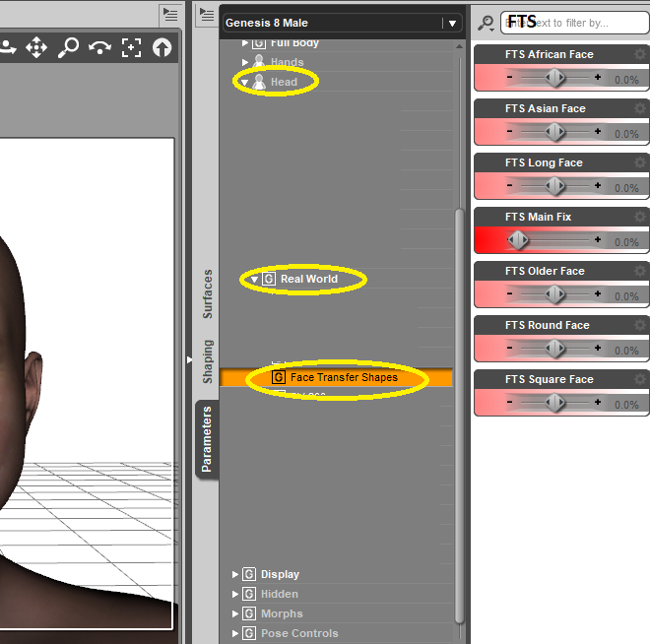Open the viewport pane options menu
Image resolution: width=650 pixels, height=644 pixels.
(x=170, y=15)
